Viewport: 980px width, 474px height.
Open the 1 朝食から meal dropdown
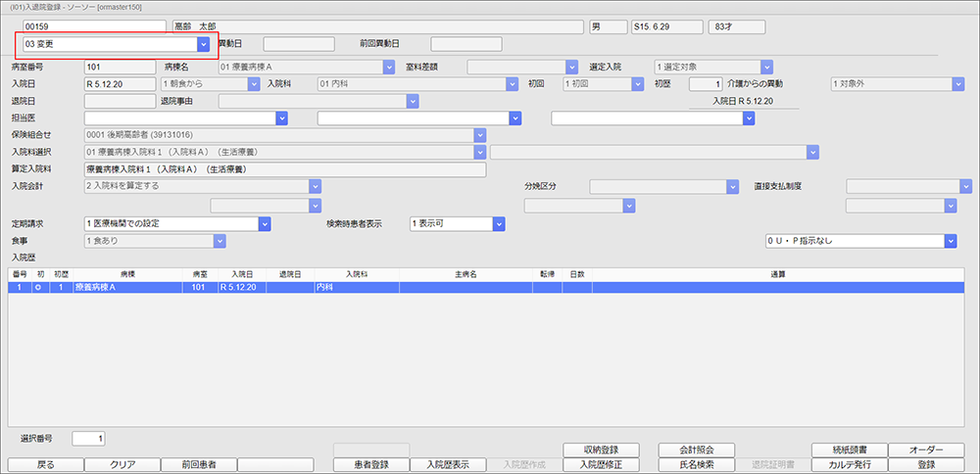[254, 84]
